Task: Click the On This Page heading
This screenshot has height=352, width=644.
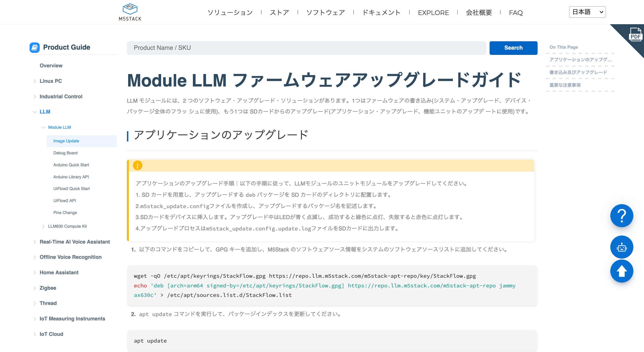Action: (x=563, y=47)
